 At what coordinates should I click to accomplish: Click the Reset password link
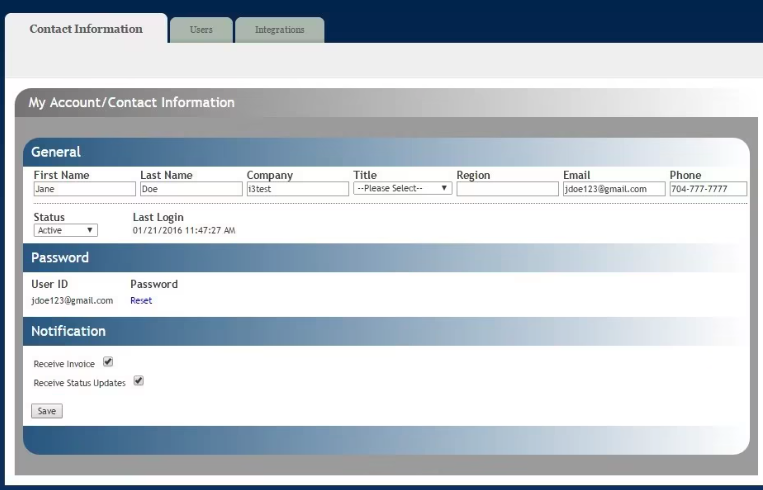click(x=141, y=300)
